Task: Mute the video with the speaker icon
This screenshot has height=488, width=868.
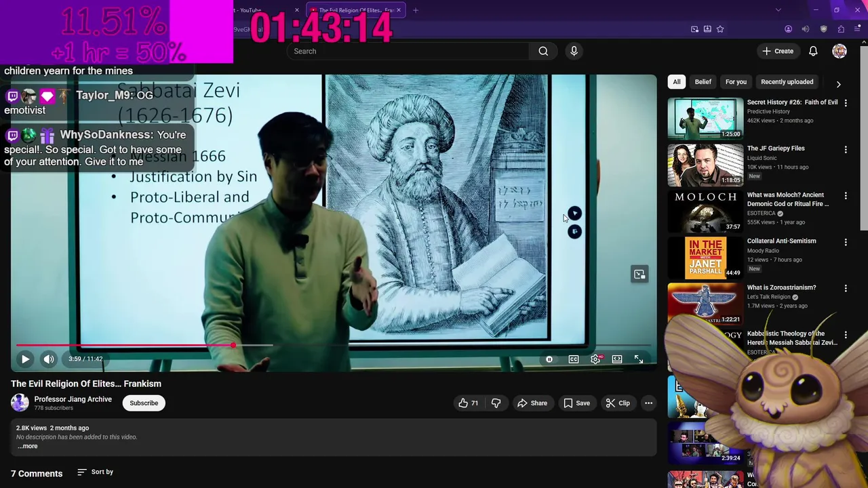Action: (x=49, y=359)
